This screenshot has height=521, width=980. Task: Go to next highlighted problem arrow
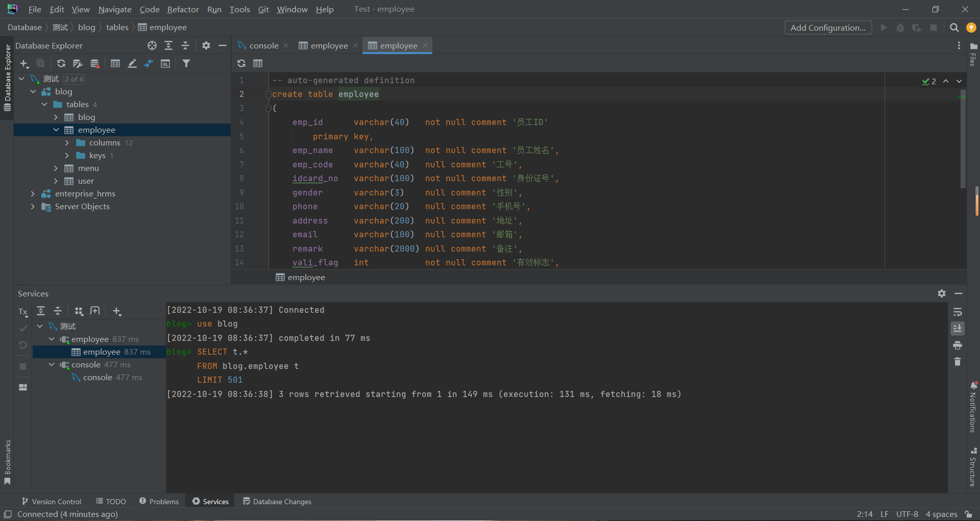(959, 81)
